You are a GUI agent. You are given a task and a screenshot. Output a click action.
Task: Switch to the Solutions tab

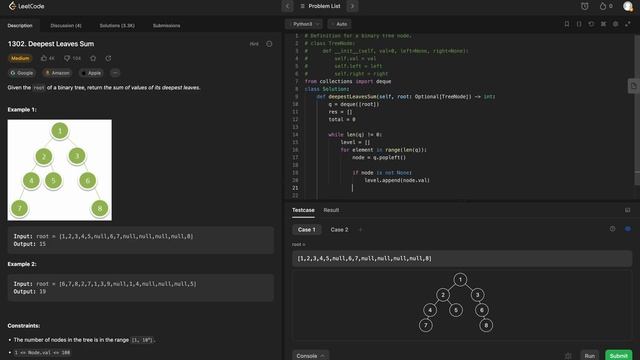[117, 25]
